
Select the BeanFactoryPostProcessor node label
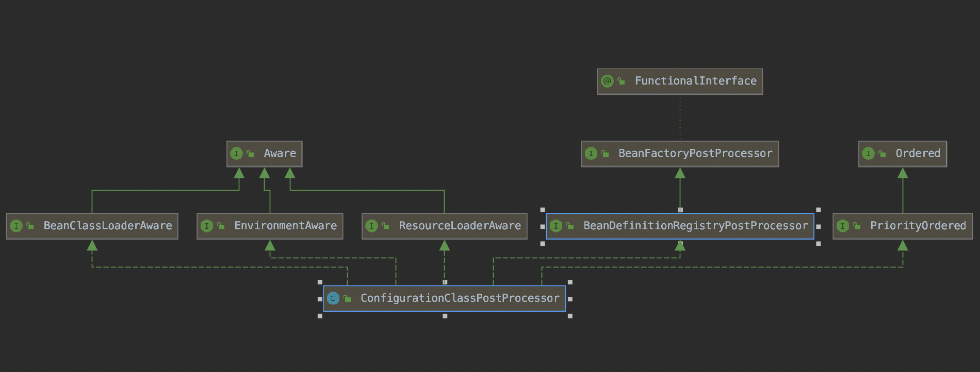695,154
